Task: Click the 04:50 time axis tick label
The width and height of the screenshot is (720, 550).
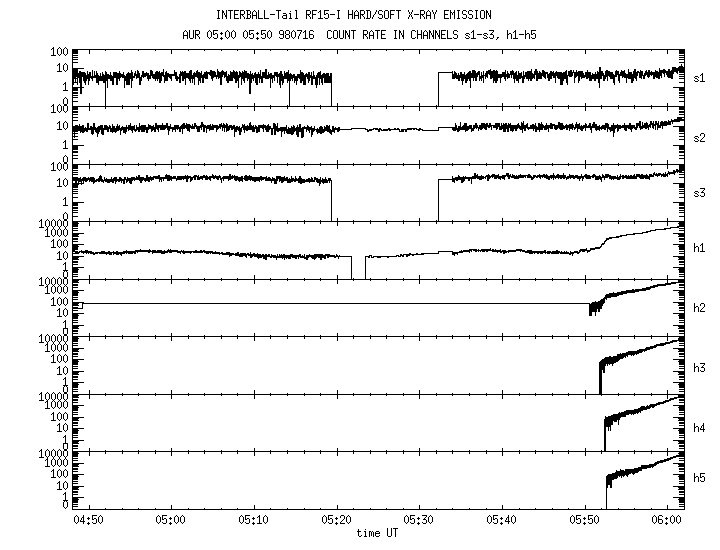Action: pos(89,521)
